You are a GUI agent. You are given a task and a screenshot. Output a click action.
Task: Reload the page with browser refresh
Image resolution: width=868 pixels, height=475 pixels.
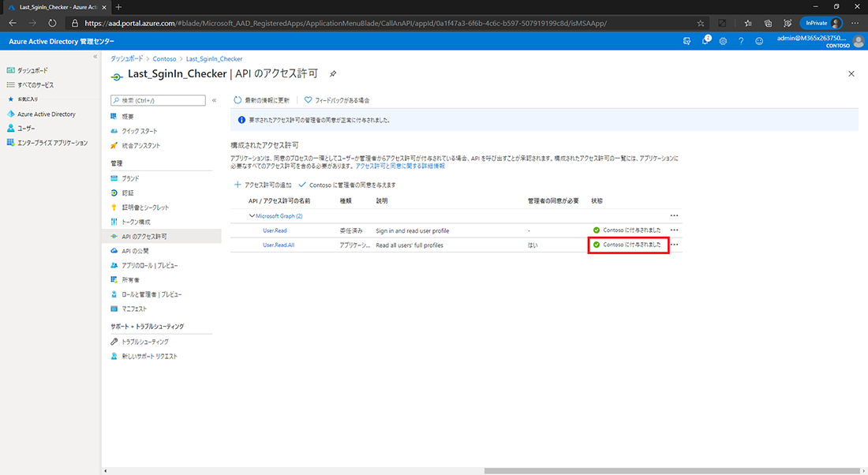pos(52,23)
